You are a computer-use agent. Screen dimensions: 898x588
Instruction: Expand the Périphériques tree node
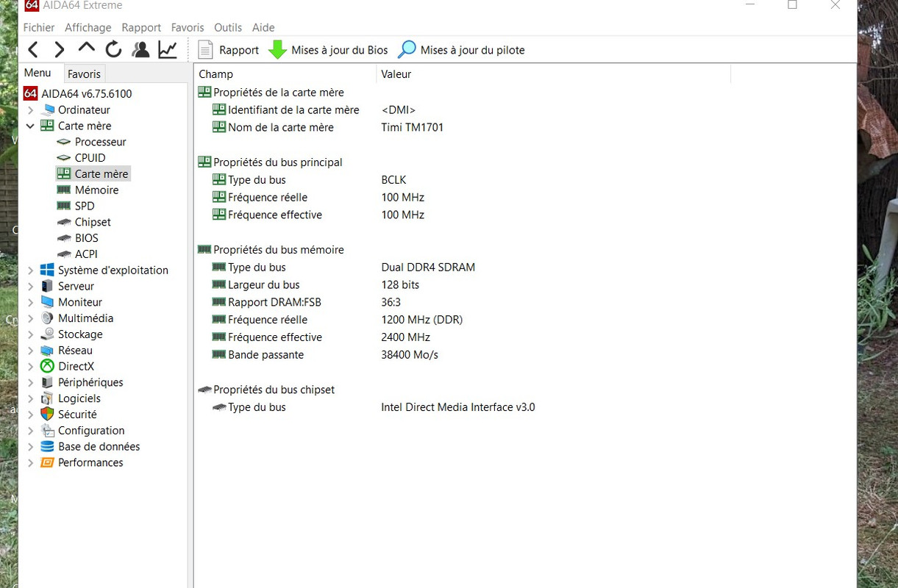(30, 382)
